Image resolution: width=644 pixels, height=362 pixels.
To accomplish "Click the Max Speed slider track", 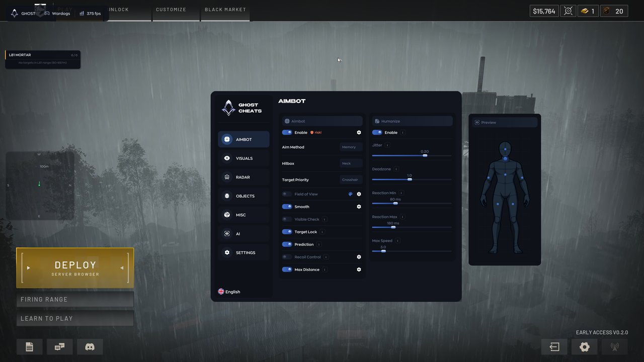I will (x=412, y=251).
